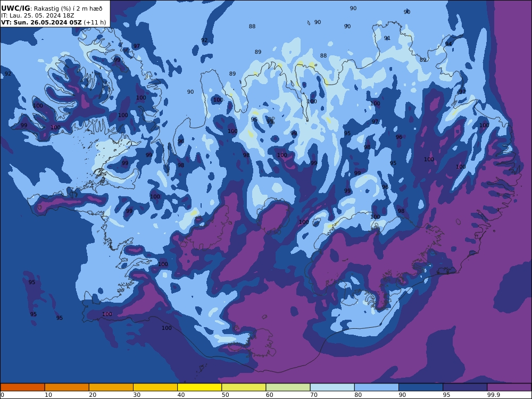This screenshot has width=532, height=399.
Task: Pick the purple above-99.9 legend swatch
Action: 509,387
